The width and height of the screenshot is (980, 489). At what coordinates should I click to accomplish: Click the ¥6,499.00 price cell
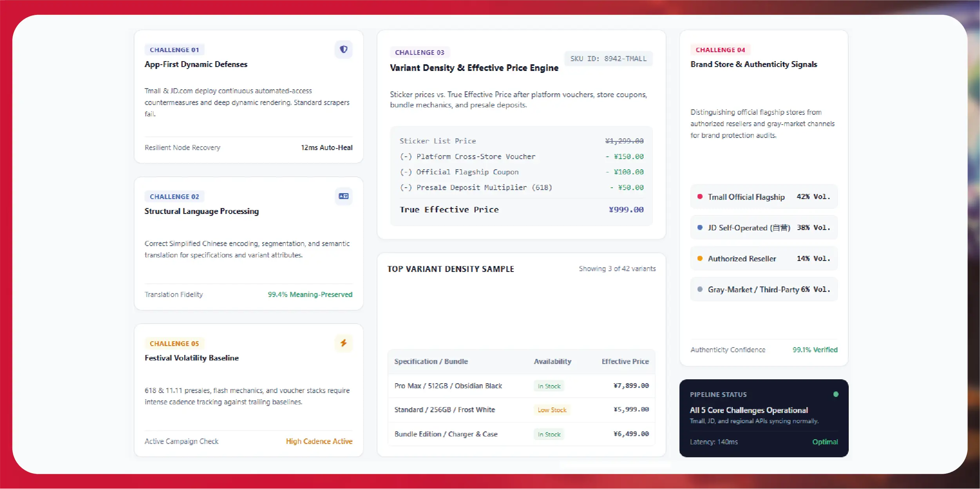coord(631,434)
